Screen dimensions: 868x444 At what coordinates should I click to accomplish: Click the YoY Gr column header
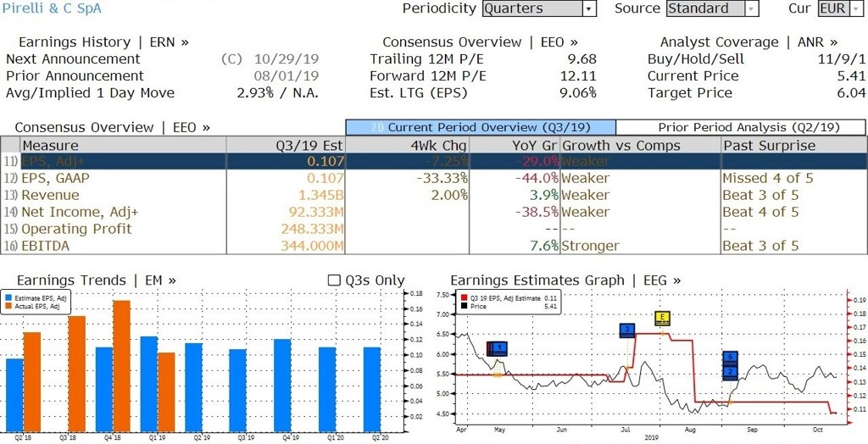515,145
